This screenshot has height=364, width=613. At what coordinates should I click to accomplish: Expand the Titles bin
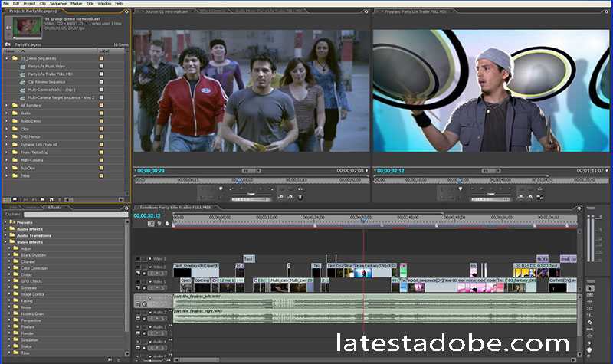[x=7, y=175]
